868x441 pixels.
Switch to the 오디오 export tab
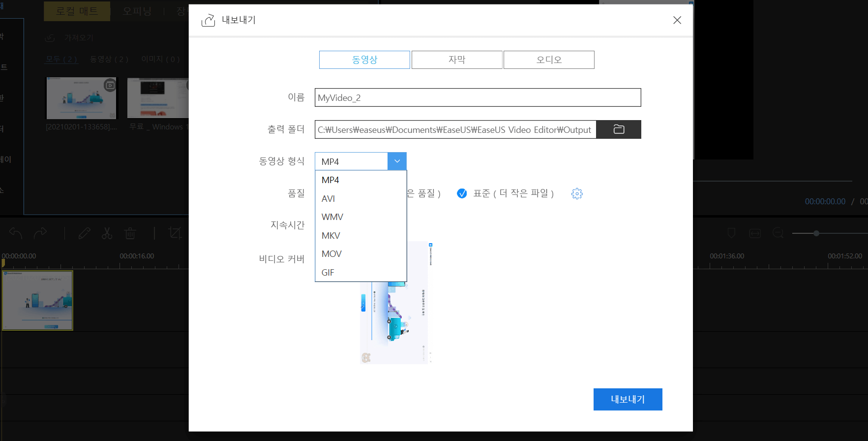(x=549, y=60)
